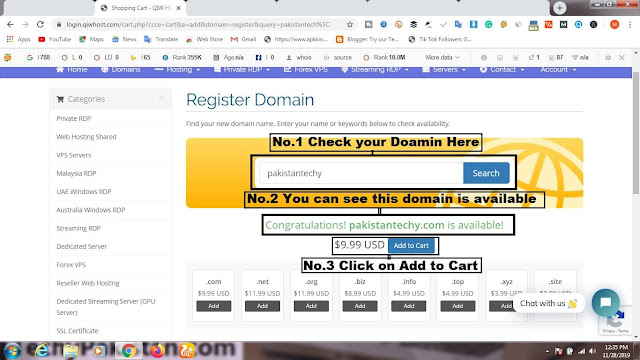Select Malaysia RDP category
The image size is (640, 360).
[x=76, y=173]
